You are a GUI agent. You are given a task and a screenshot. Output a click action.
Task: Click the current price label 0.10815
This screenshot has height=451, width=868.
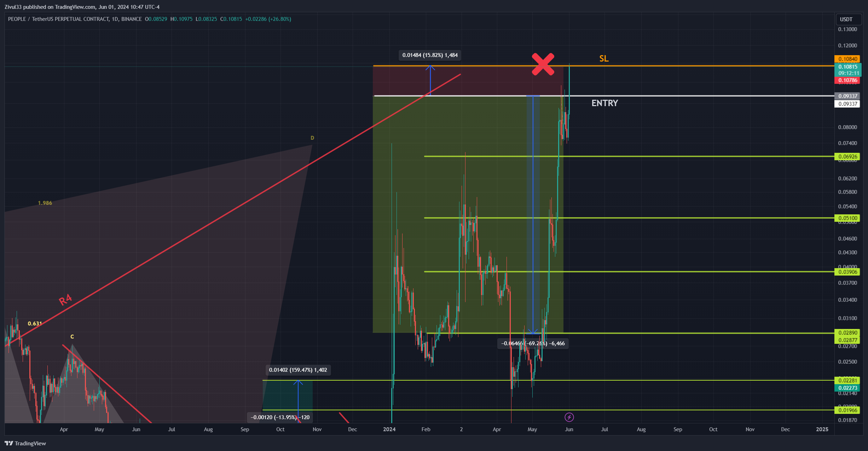tap(847, 67)
